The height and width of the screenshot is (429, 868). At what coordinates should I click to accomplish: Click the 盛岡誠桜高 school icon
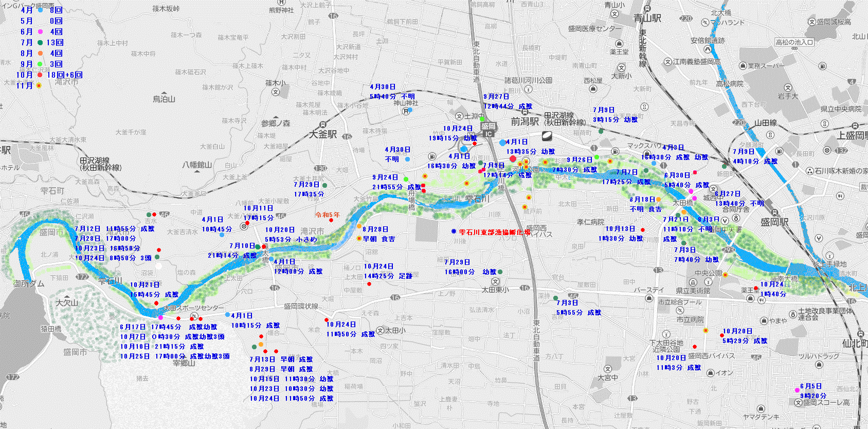(x=811, y=22)
